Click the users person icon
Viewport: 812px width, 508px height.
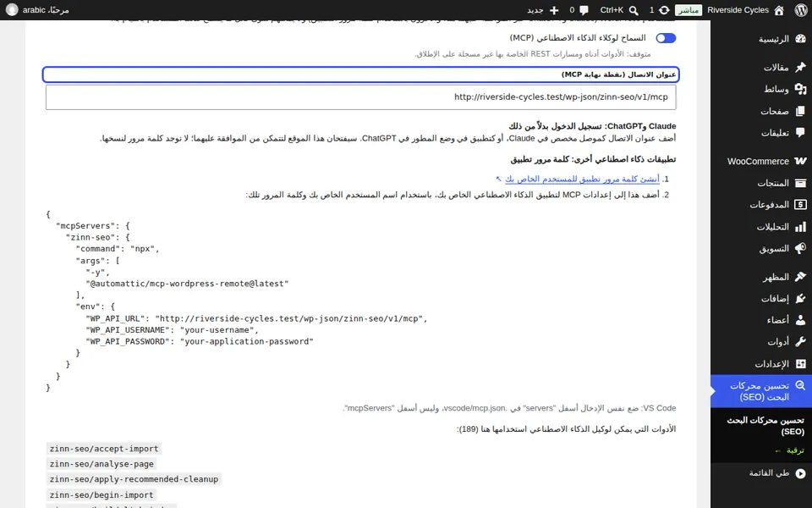(x=801, y=320)
